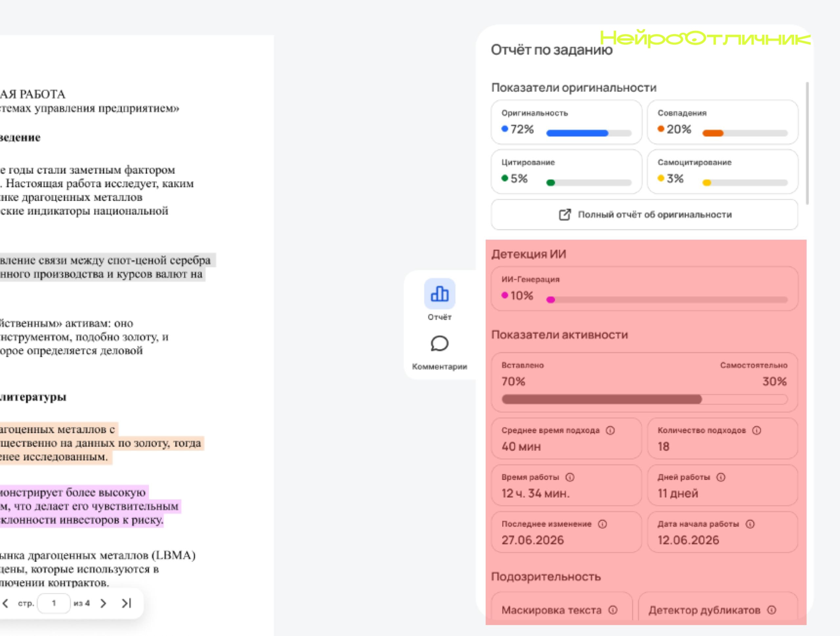
Task: Click info icon next to Время работы
Action: (x=570, y=477)
